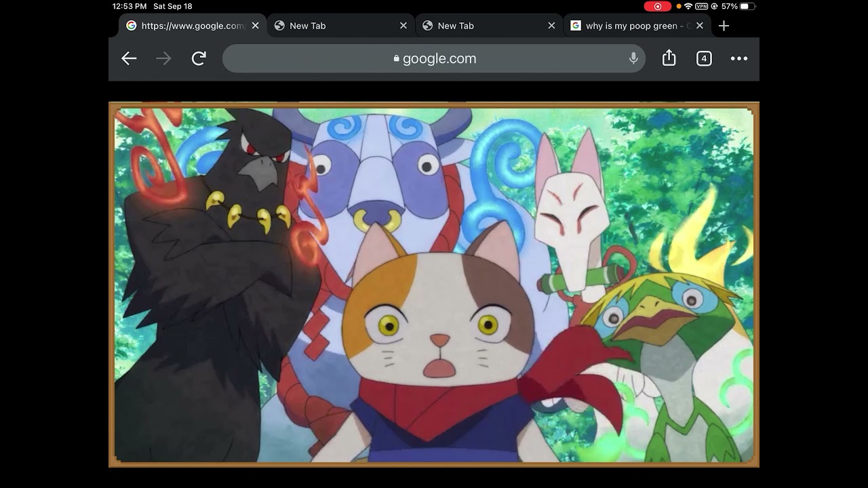The height and width of the screenshot is (488, 868).
Task: Open the share sheet icon
Action: 669,58
